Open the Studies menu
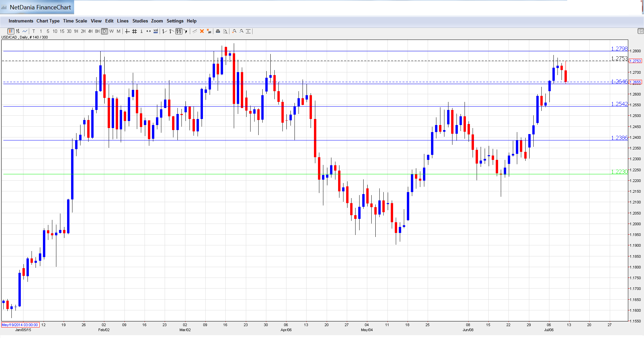This screenshot has width=644, height=362. click(x=140, y=21)
